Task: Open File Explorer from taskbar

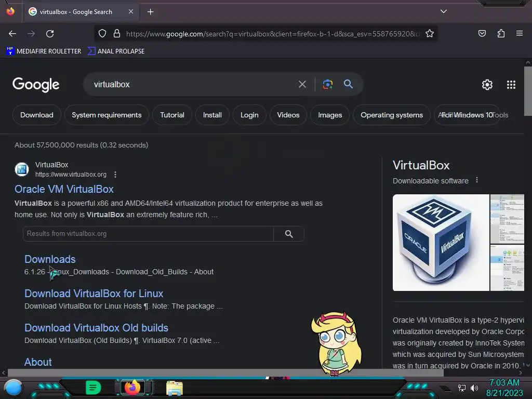Action: [x=175, y=388]
